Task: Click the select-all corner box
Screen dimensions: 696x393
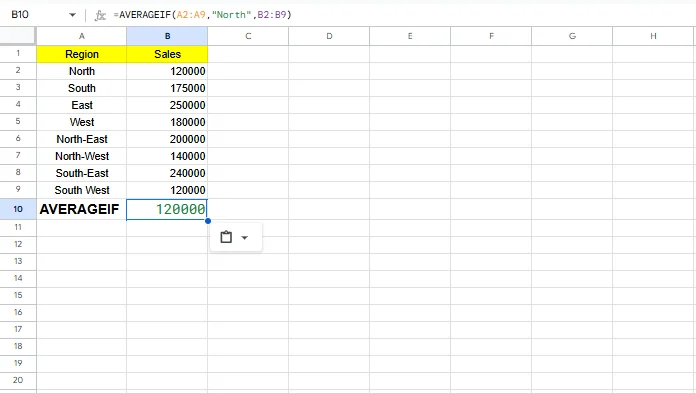Action: point(18,36)
